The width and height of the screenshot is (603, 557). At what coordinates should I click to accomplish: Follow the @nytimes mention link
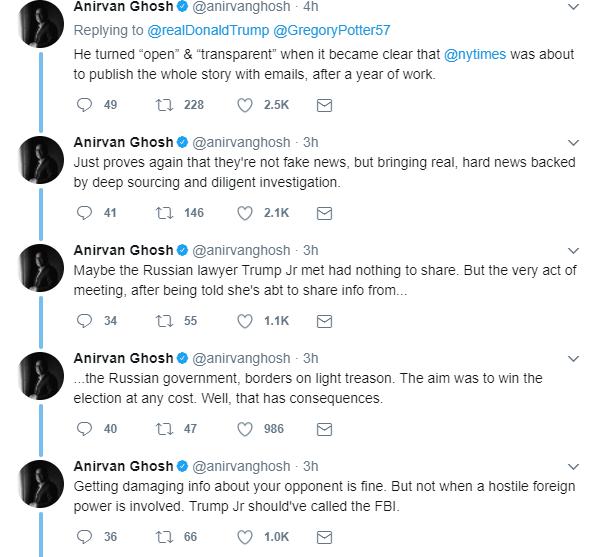[x=475, y=55]
